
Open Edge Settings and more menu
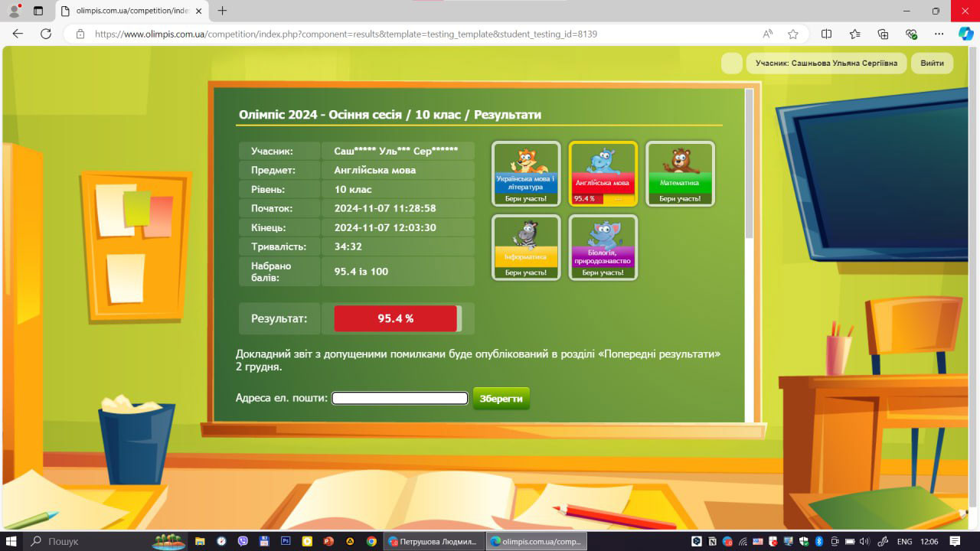(939, 34)
